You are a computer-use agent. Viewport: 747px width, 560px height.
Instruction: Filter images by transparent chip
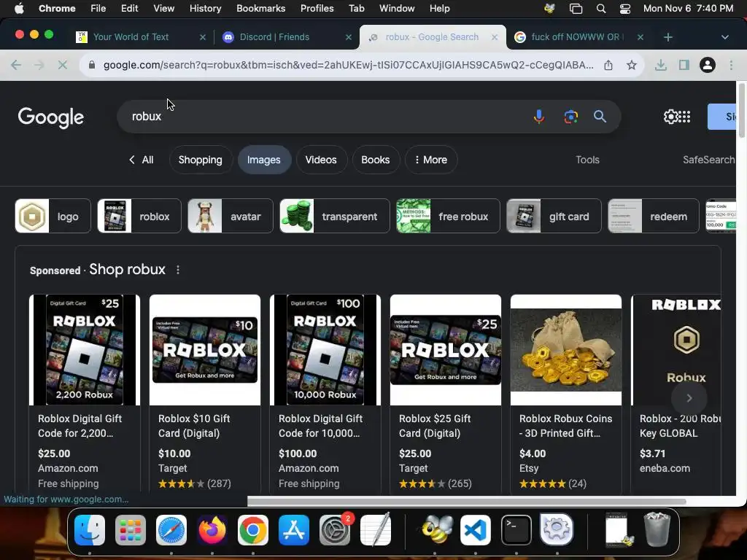click(335, 216)
